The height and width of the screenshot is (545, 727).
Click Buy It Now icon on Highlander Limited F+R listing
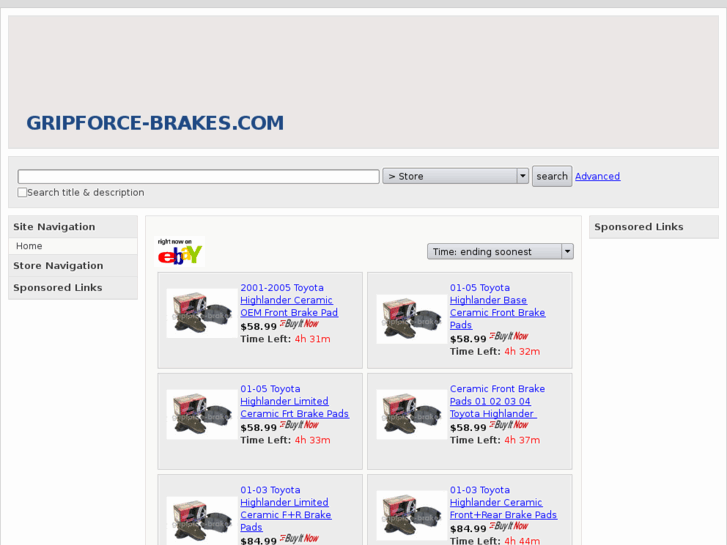[299, 539]
